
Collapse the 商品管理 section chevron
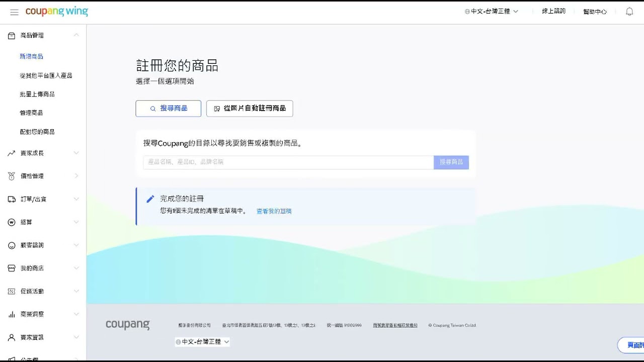pos(76,35)
